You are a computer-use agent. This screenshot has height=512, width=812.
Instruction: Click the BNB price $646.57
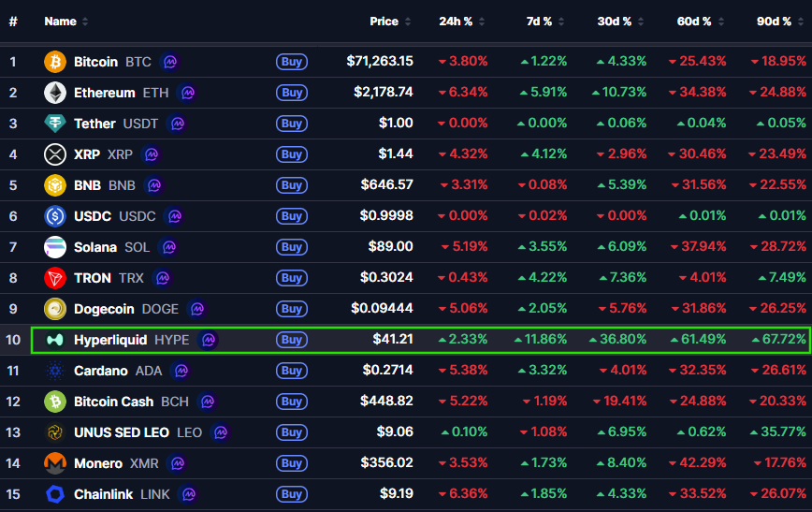(387, 184)
